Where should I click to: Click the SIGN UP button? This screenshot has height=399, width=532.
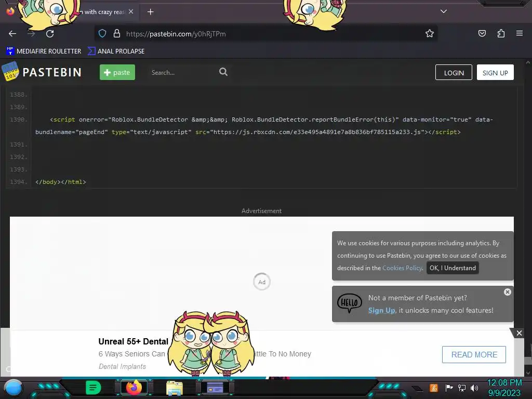[x=495, y=73]
